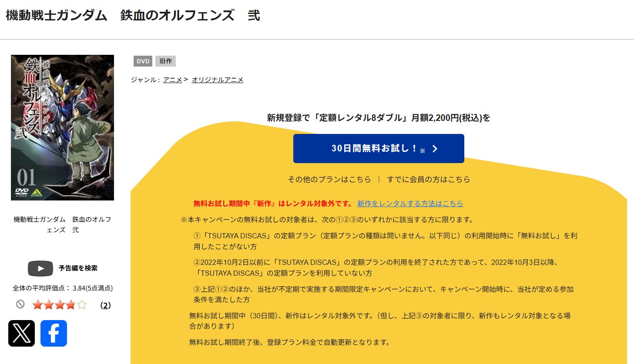Screen dimensions: 634x364
Task: Share this title on Facebook
Action: (54, 333)
